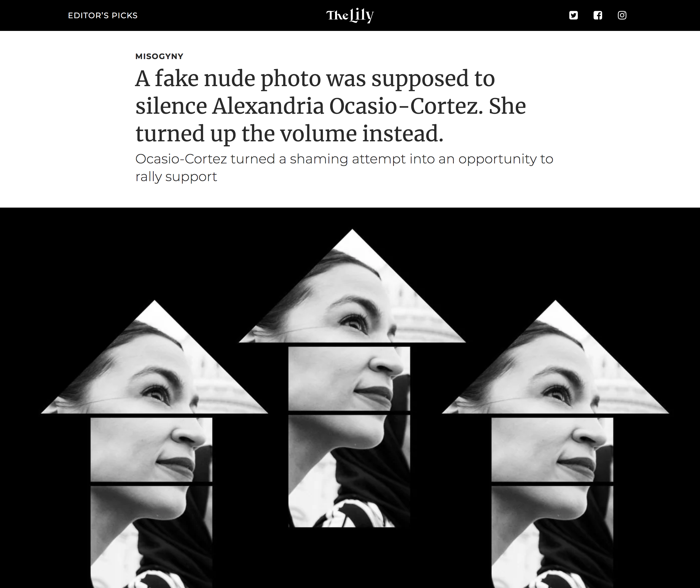Open The Lily's Instagram profile

click(x=622, y=15)
